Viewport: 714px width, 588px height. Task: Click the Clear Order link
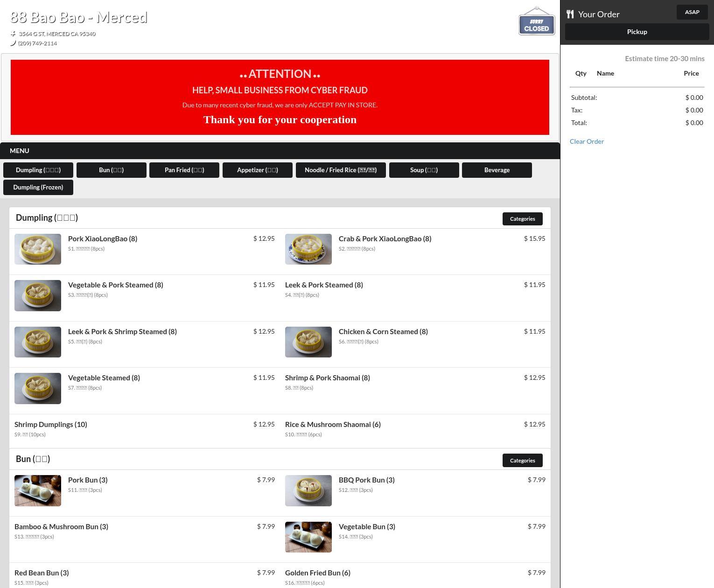coord(587,141)
